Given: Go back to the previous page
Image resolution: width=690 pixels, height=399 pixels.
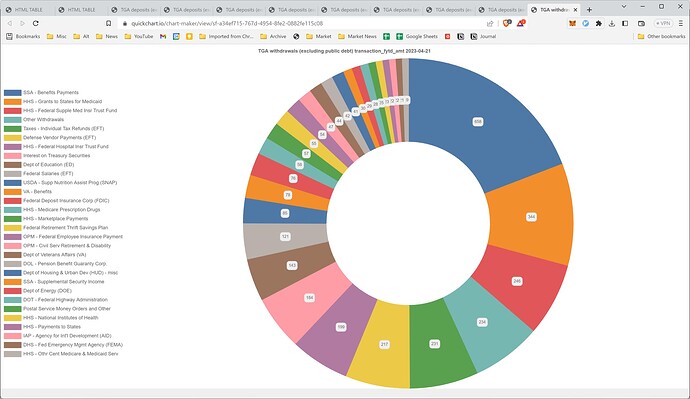Looking at the screenshot, I should point(10,23).
